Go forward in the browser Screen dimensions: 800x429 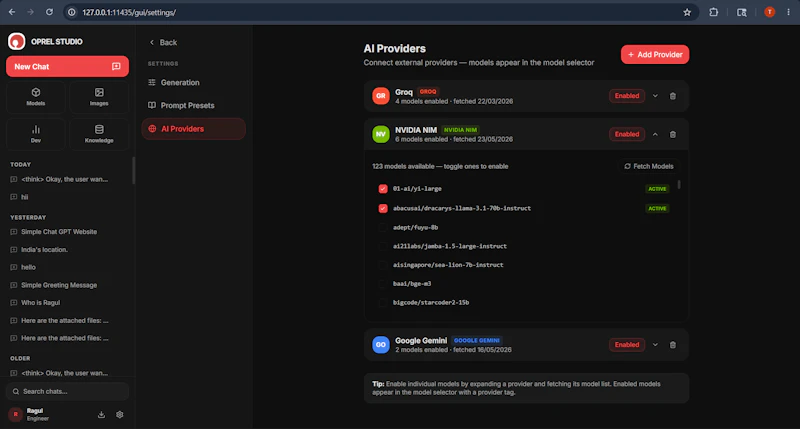31,12
